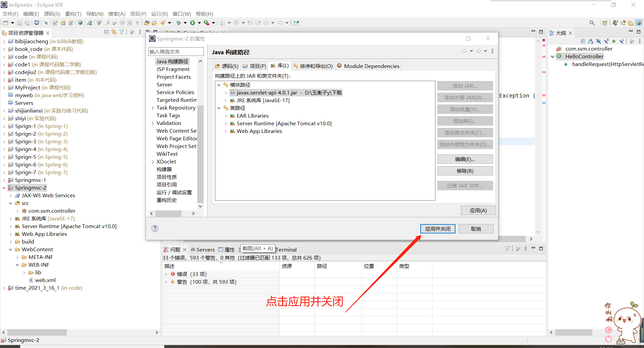Click filter funnel in Project Explorer toolbar
This screenshot has height=348, width=644.
(x=122, y=32)
